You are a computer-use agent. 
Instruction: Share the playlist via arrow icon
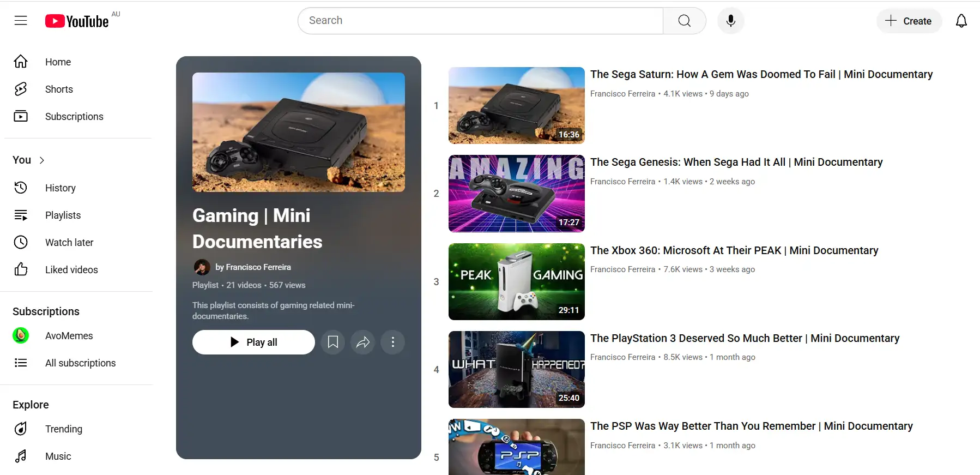(x=363, y=342)
